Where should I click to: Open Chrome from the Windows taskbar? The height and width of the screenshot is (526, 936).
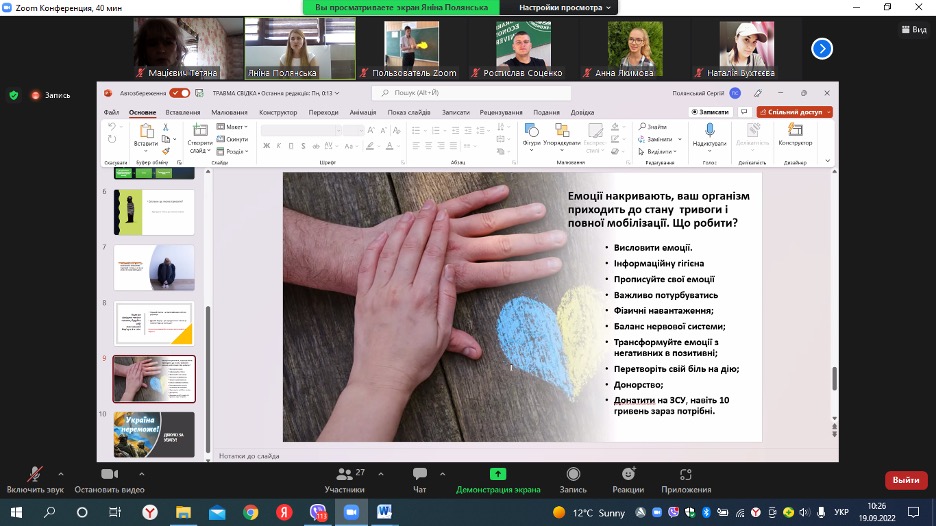click(251, 512)
